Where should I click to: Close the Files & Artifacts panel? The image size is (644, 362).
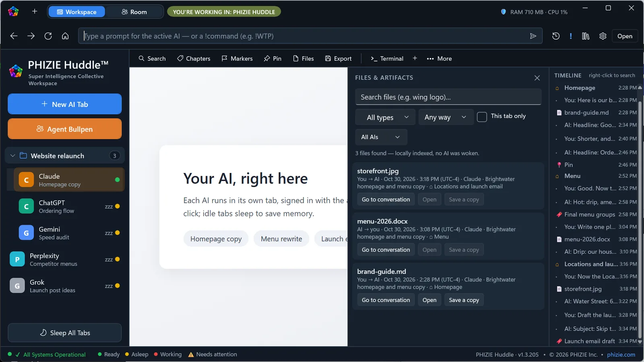click(537, 78)
